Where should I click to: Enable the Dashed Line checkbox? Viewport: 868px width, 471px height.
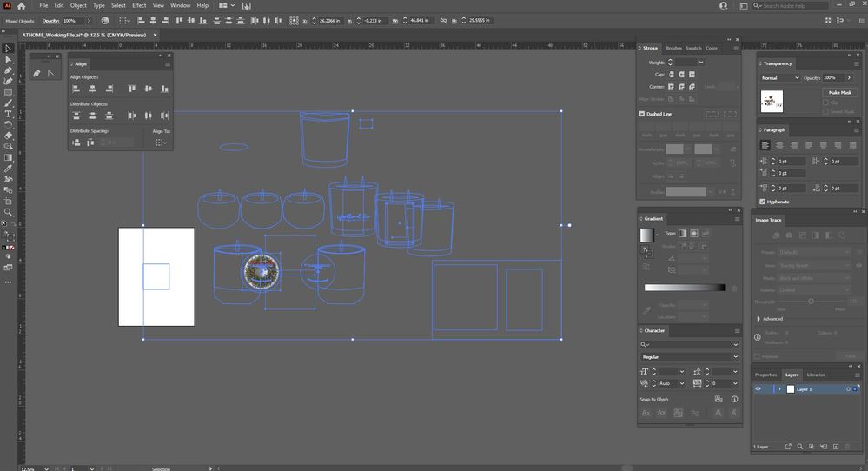(642, 114)
